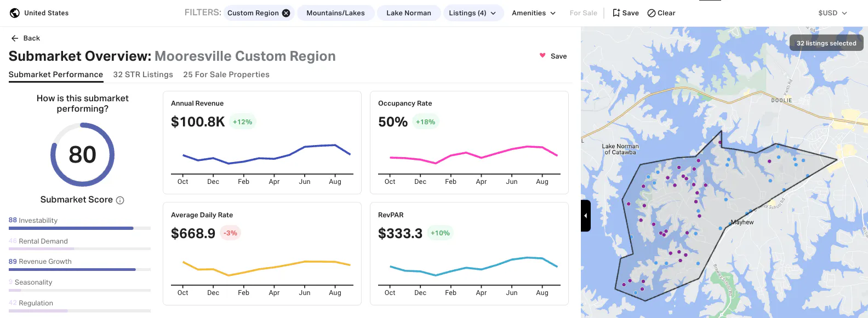Click the globe icon beside United States
Image resolution: width=868 pixels, height=318 pixels.
coord(15,13)
